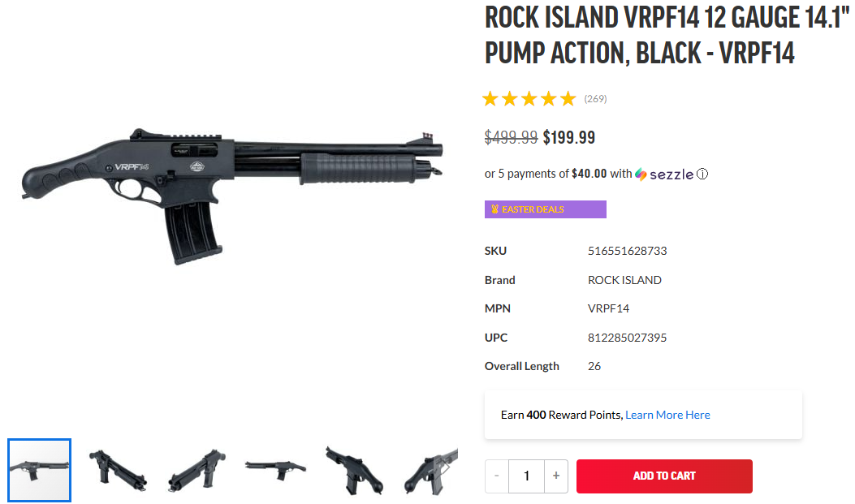This screenshot has height=504, width=855.
Task: Focus the quantity input field
Action: [526, 476]
